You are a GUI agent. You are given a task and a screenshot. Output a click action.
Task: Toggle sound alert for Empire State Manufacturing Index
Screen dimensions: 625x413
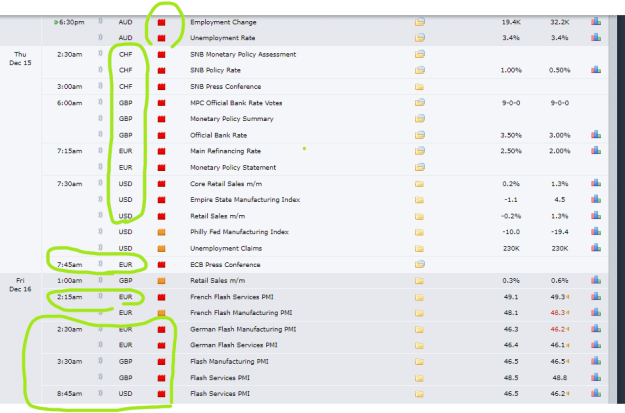coord(100,199)
